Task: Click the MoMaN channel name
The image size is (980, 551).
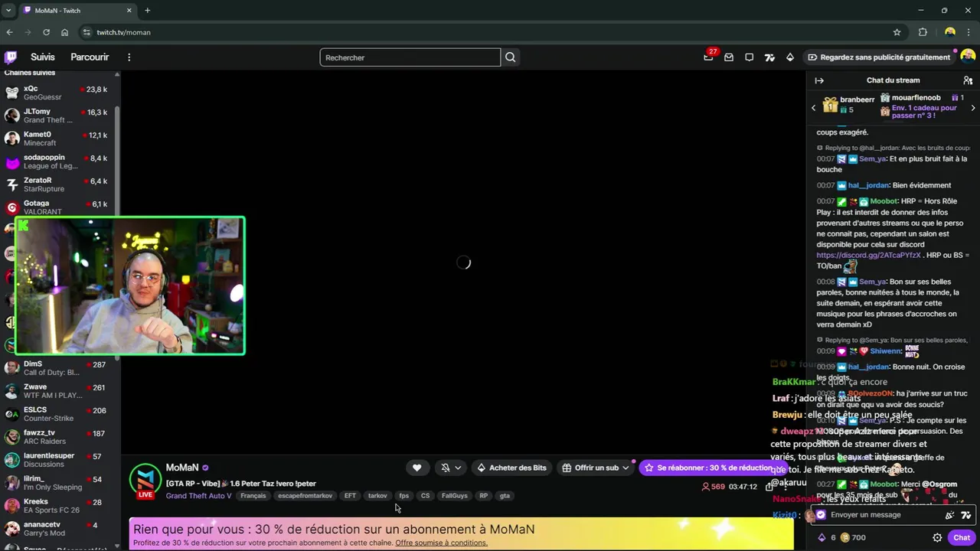Action: tap(182, 468)
